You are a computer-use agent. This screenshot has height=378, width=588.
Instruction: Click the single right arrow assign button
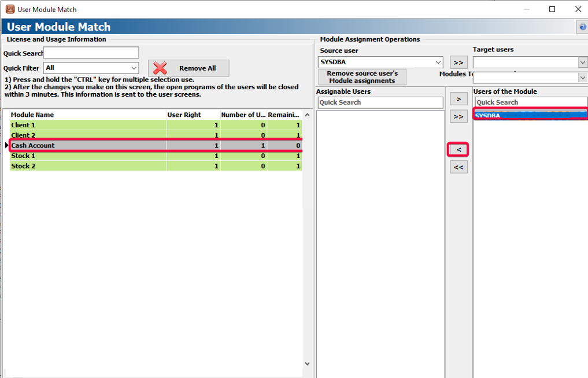pyautogui.click(x=458, y=99)
